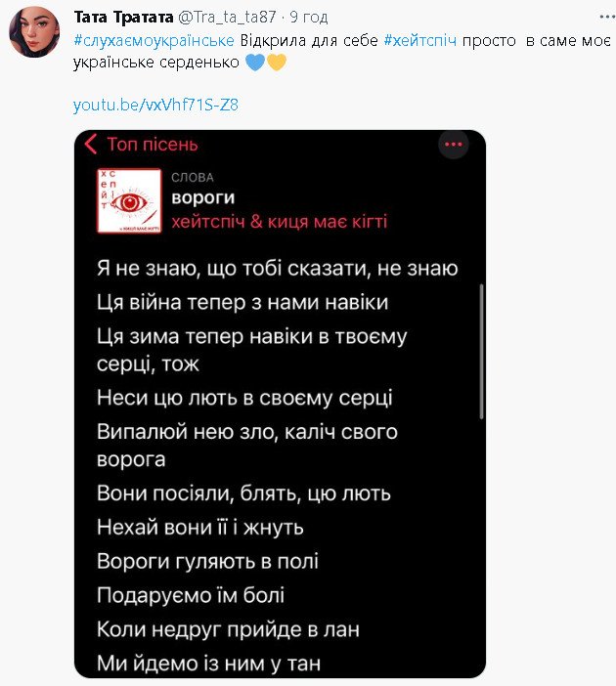Tap the red back chevron
The width and height of the screenshot is (616, 686).
click(x=91, y=145)
